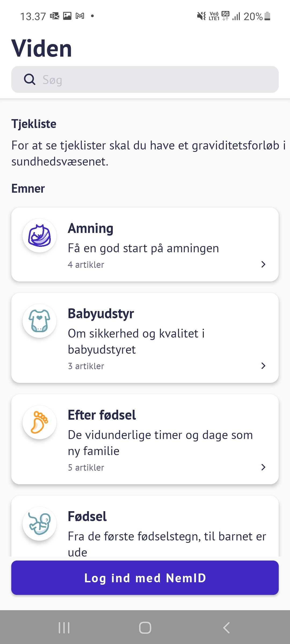This screenshot has height=644, width=290.
Task: Select the Efter fødsel topic title
Action: 102,415
